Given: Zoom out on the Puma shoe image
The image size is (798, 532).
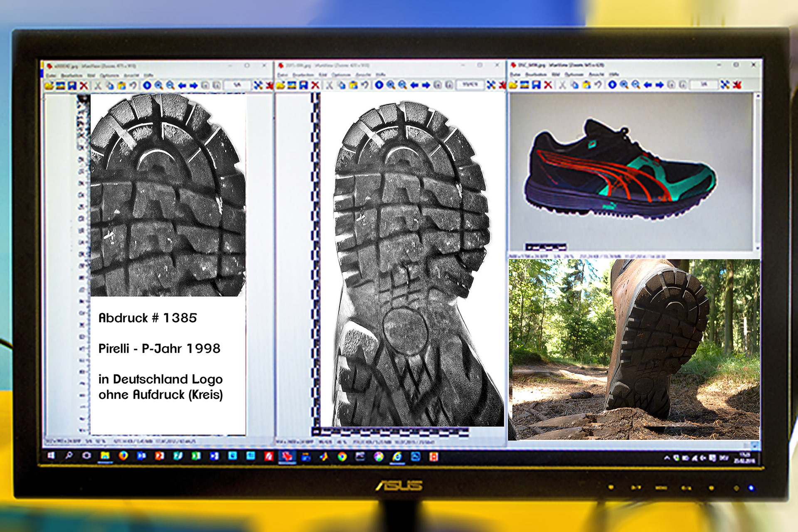Looking at the screenshot, I should tap(636, 84).
